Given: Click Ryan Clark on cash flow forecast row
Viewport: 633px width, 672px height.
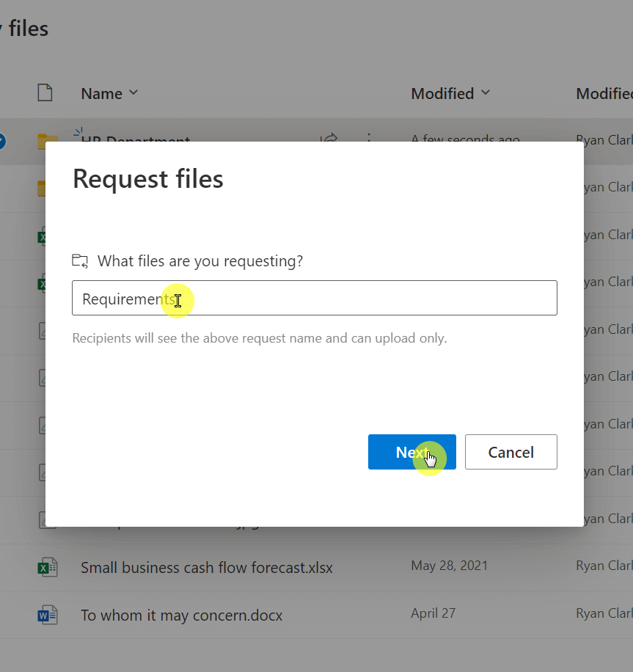Looking at the screenshot, I should click(604, 566).
